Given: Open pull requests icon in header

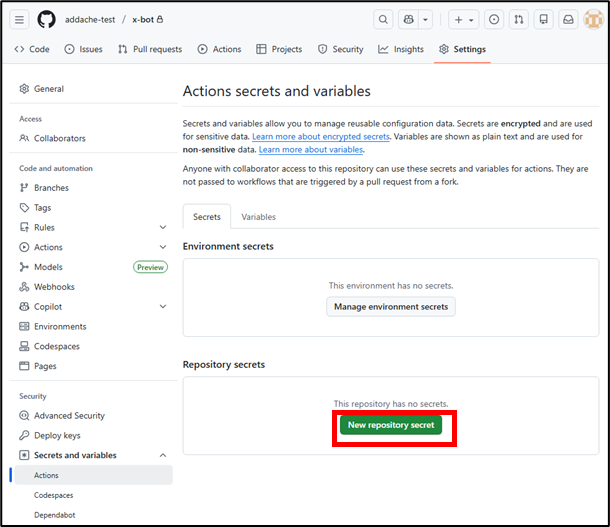Looking at the screenshot, I should click(519, 19).
